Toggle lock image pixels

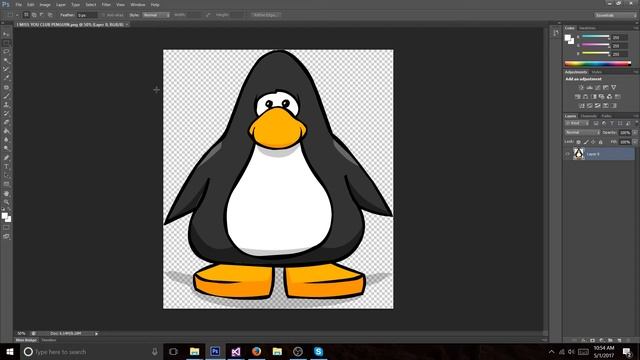[586, 142]
